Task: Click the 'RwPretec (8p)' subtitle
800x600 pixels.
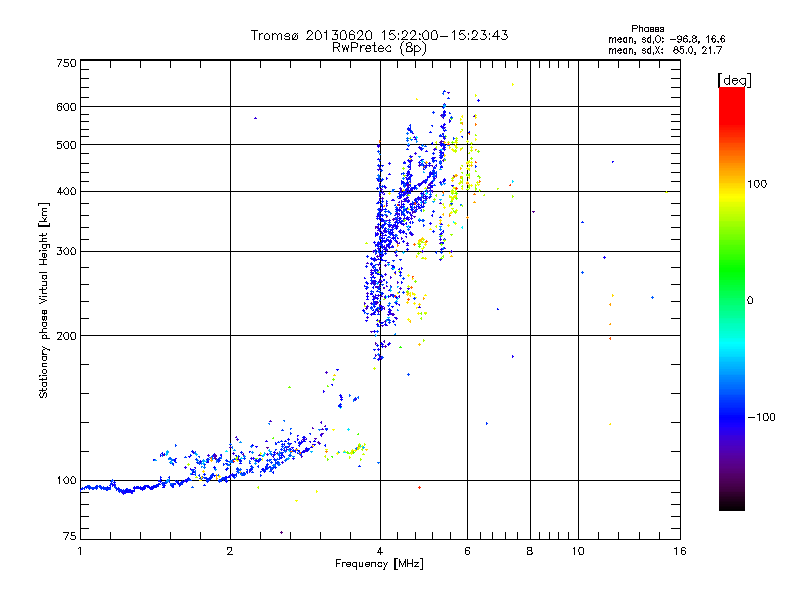Action: pyautogui.click(x=379, y=48)
